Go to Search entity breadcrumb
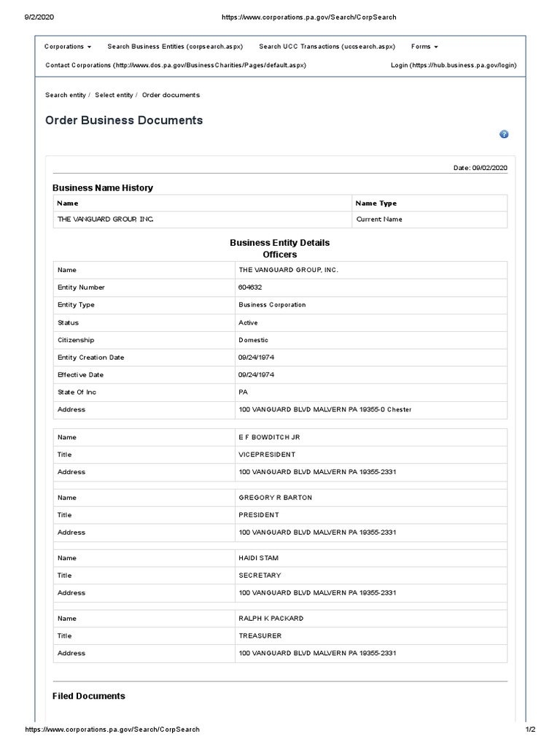The height and width of the screenshot is (747, 560). [65, 96]
